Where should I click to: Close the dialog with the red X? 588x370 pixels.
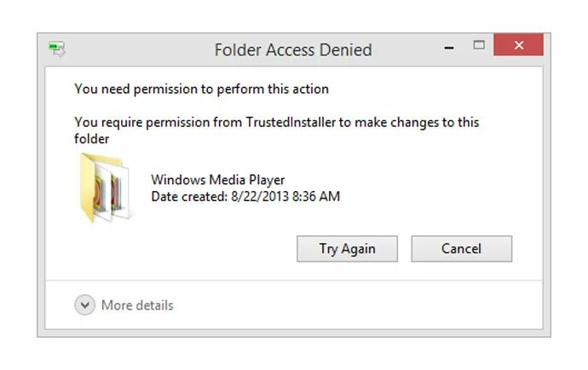pos(519,46)
